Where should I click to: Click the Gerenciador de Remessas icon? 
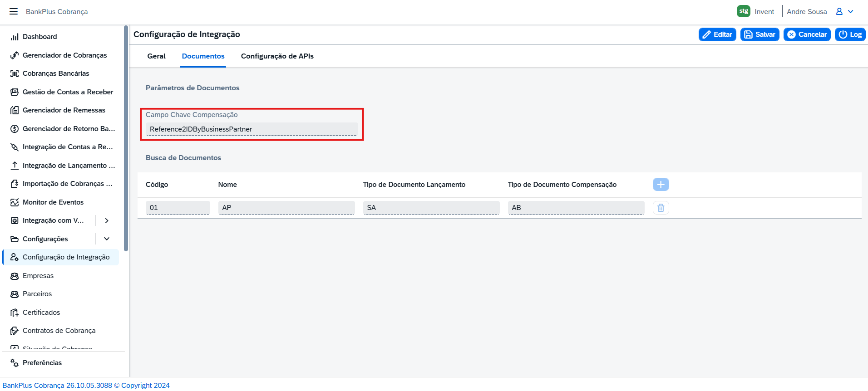[x=15, y=110]
